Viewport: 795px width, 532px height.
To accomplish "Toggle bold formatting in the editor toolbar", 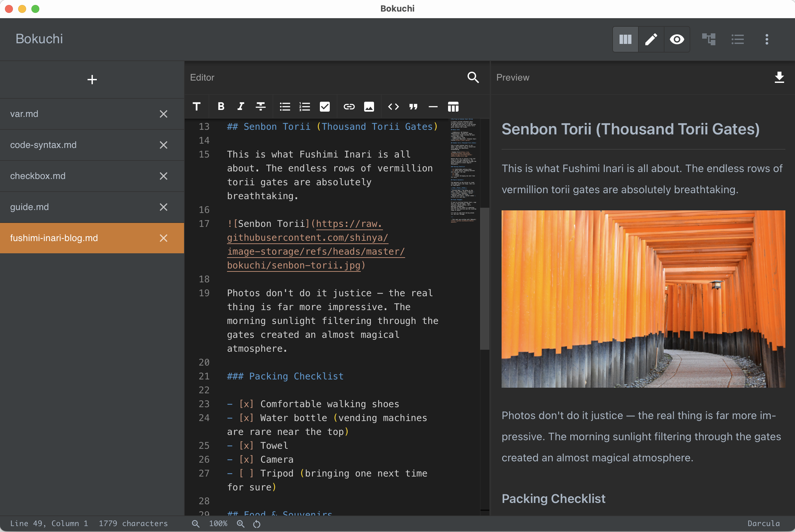I will (220, 107).
